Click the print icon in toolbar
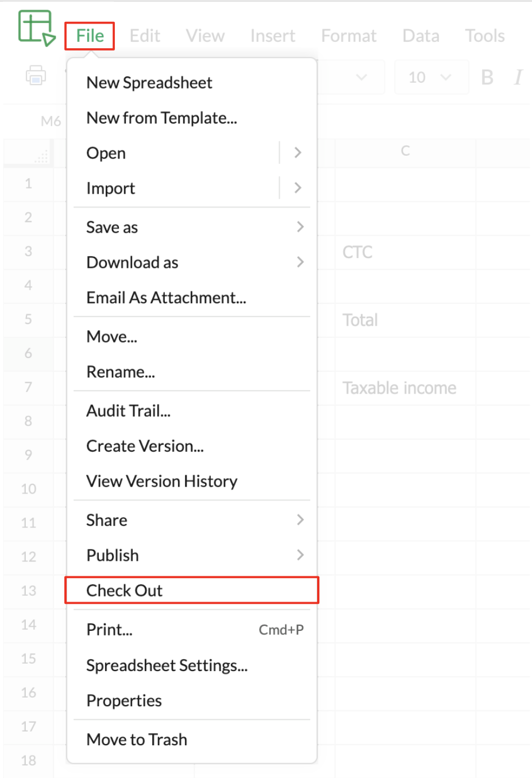This screenshot has height=778, width=532. coord(36,75)
